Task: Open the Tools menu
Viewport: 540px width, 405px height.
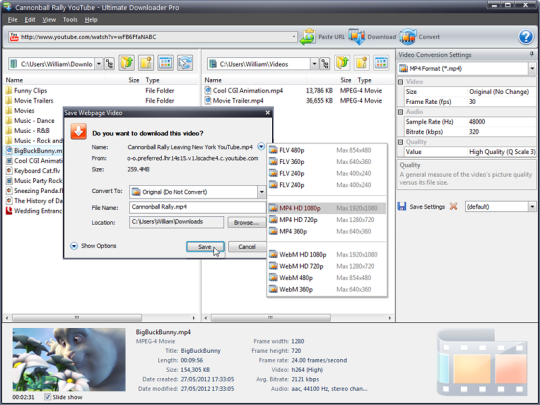Action: (x=70, y=20)
